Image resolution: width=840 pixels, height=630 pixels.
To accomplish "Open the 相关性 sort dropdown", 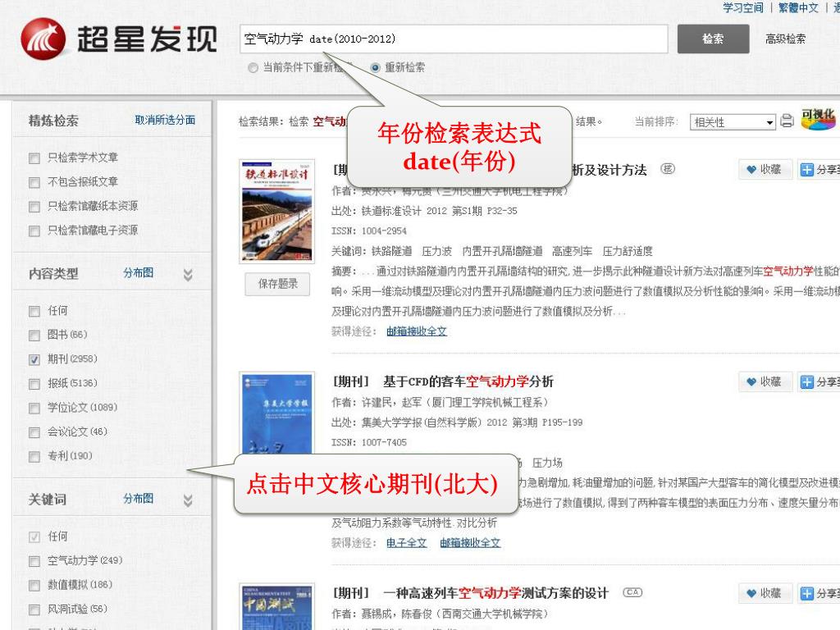I will click(x=733, y=121).
